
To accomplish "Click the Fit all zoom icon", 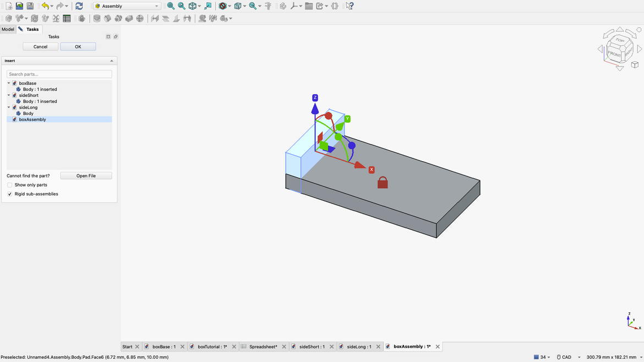I will pos(171,6).
